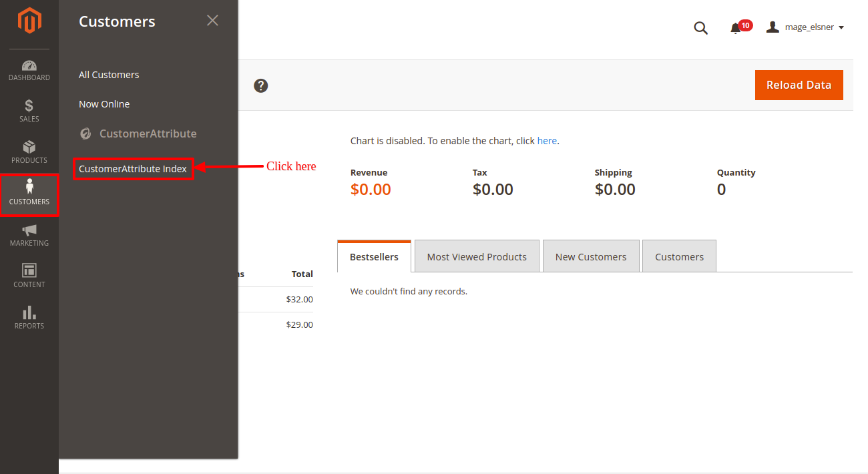
Task: Select All Customers menu item
Action: (109, 75)
